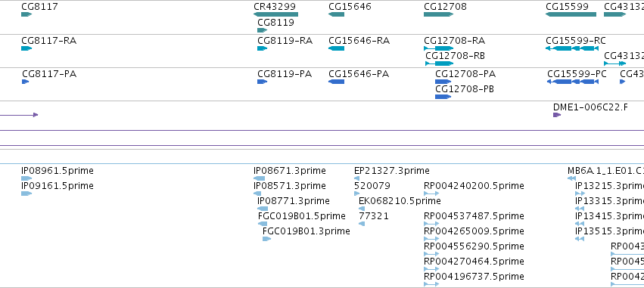This screenshot has width=644, height=288.
Task: Click the CG15599 gene bar
Action: (x=571, y=14)
